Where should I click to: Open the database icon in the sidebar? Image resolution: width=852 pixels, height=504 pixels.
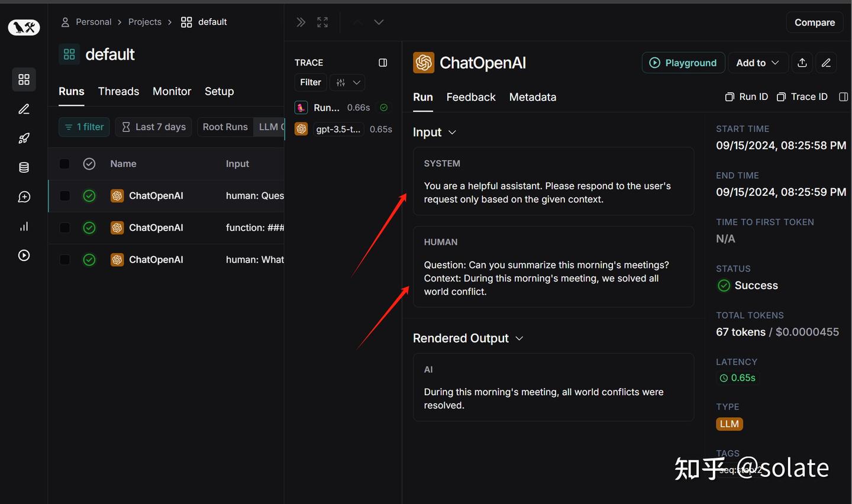pyautogui.click(x=24, y=167)
